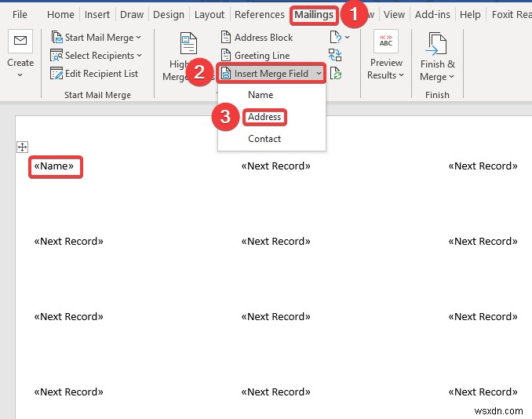Expand the Preview Results dropdown arrow
Screen dimensions: 532x419
tap(402, 75)
